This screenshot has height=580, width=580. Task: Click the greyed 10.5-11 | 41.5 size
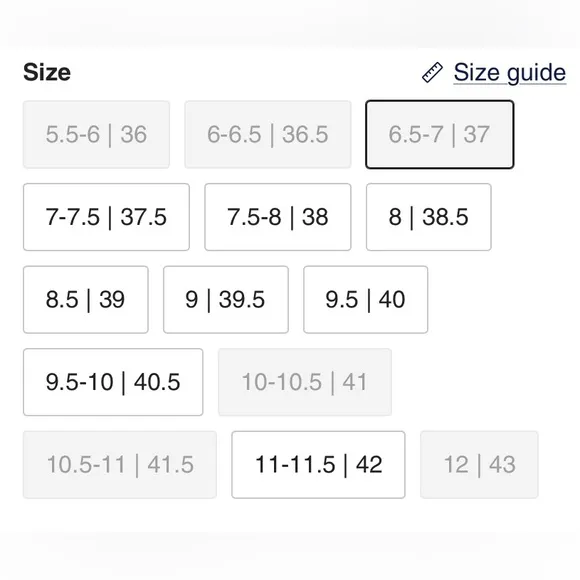click(119, 464)
